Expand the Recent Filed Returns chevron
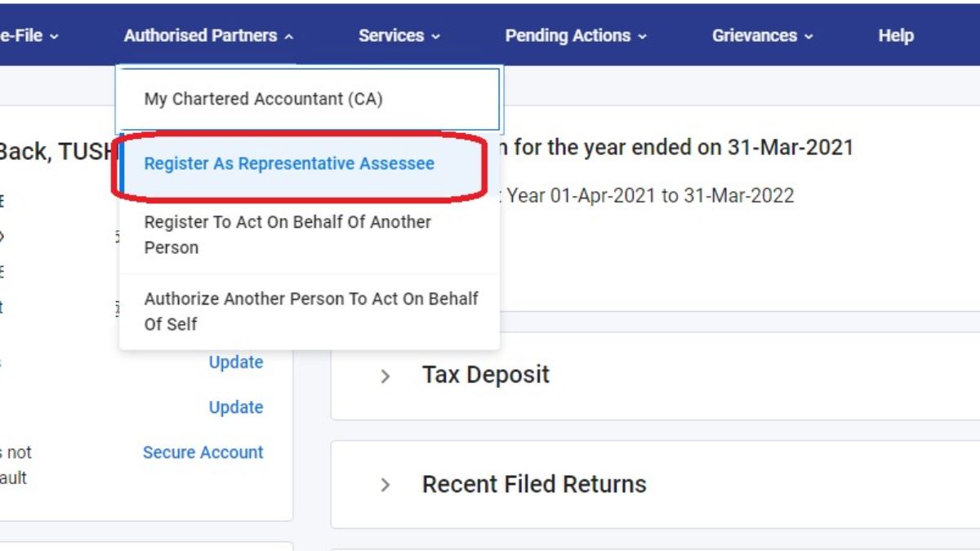The width and height of the screenshot is (980, 551). [x=385, y=485]
